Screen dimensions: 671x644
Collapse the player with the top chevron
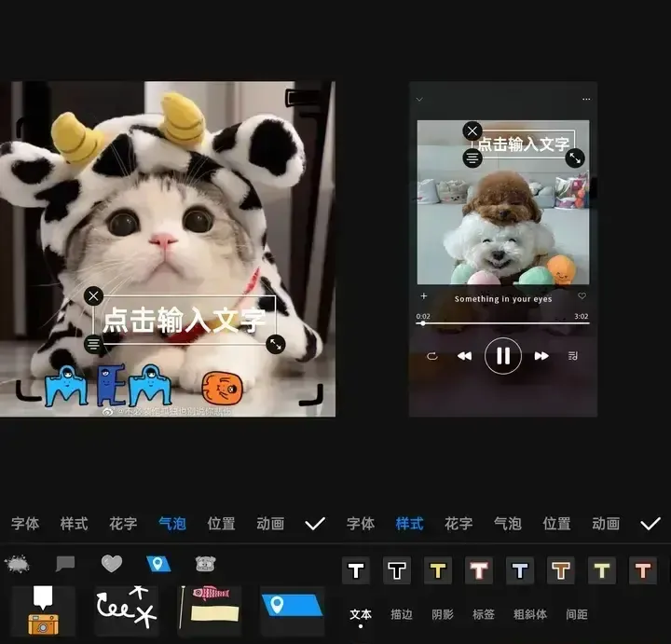click(419, 99)
